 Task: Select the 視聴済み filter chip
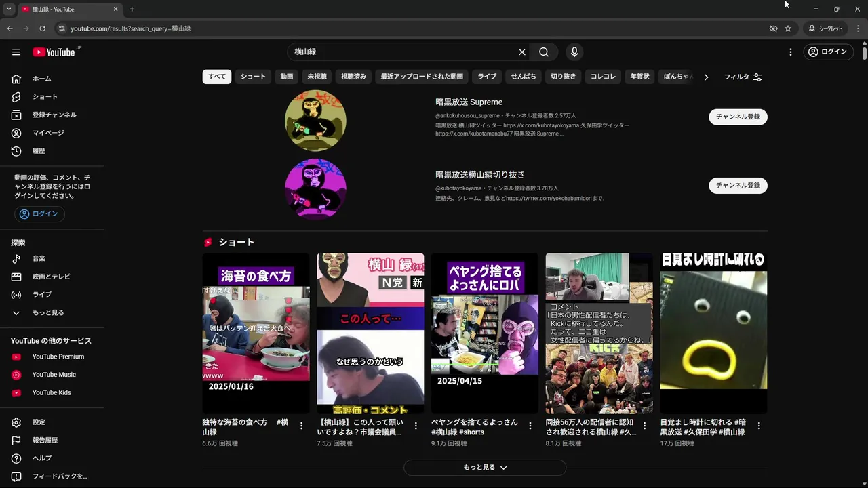[353, 77]
